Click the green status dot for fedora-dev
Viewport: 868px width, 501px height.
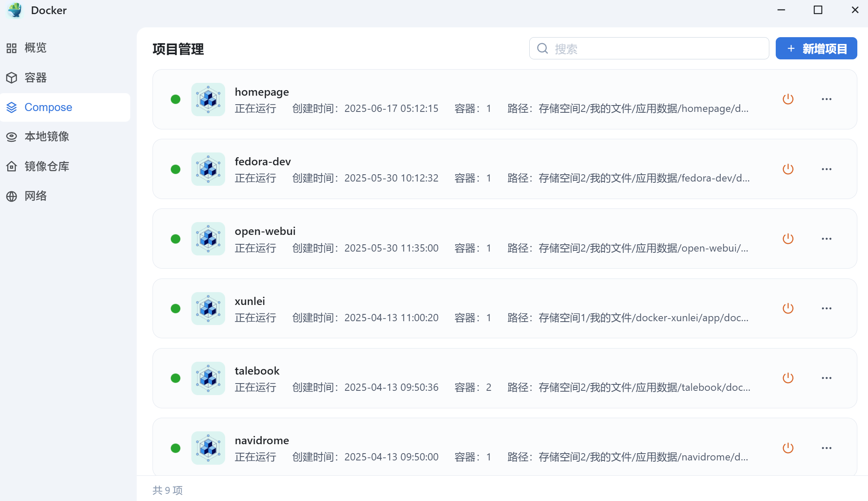pyautogui.click(x=176, y=169)
